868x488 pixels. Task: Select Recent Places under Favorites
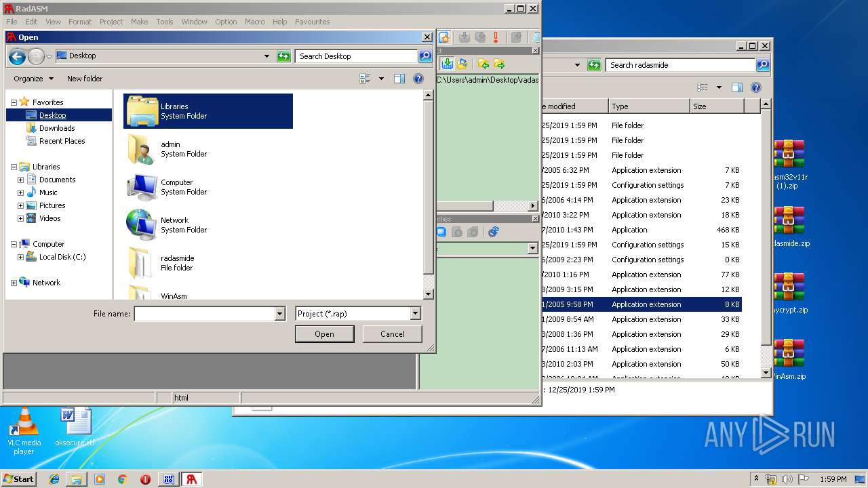click(62, 141)
